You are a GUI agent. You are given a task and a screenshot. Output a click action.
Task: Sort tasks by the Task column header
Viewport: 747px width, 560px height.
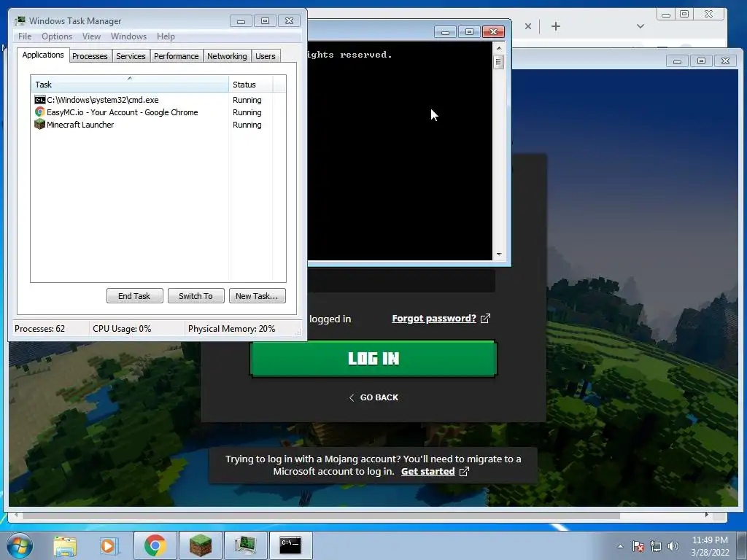coord(130,85)
